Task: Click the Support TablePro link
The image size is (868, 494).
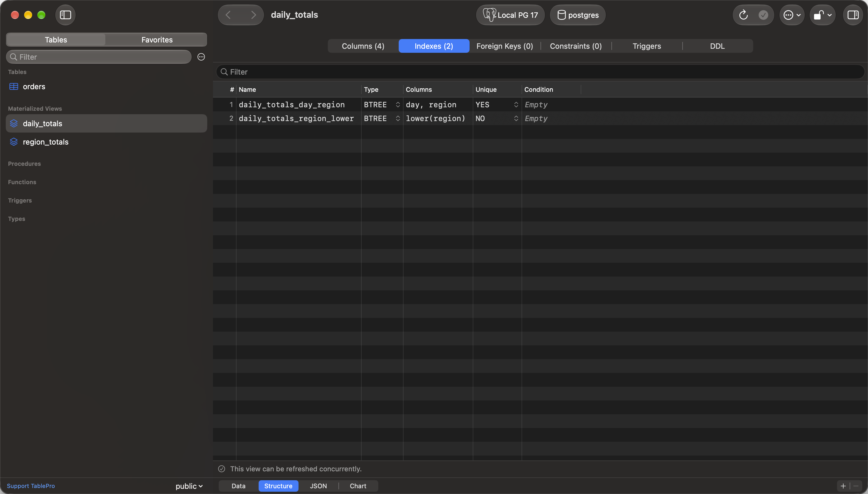Action: click(x=31, y=486)
